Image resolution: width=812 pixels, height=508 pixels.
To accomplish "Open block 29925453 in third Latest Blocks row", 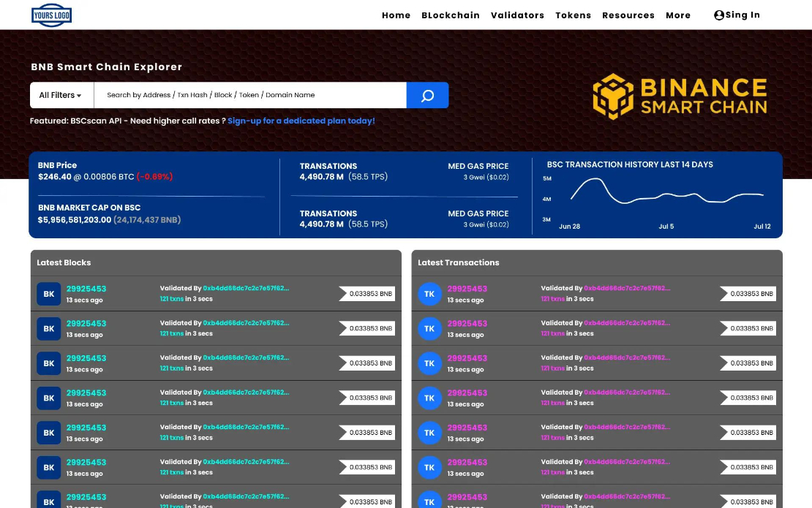I will tap(86, 358).
